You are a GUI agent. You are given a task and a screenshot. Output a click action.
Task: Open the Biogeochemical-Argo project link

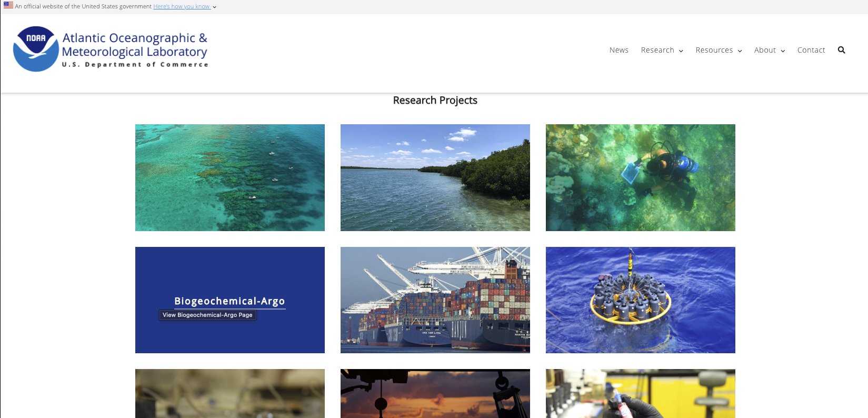tap(230, 301)
